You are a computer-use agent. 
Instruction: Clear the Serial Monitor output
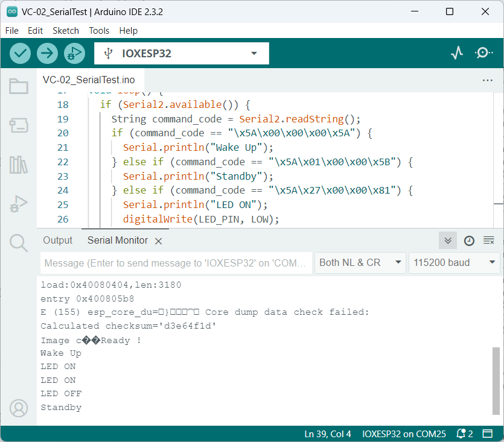point(489,241)
